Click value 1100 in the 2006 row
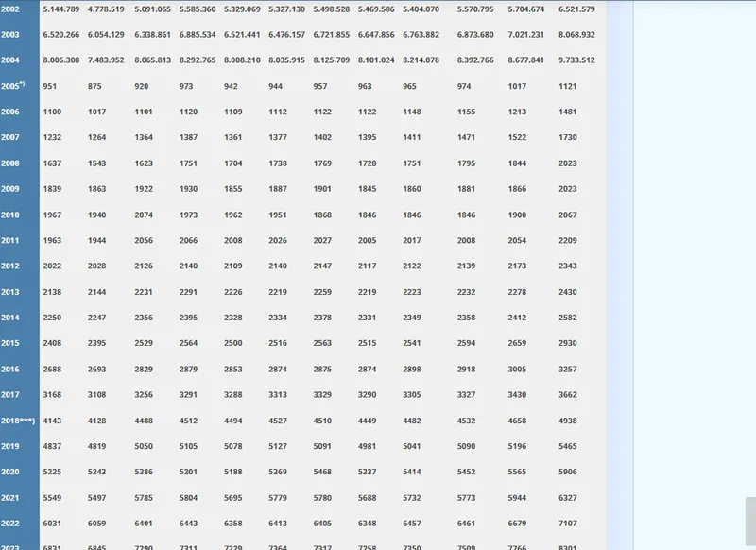Screen dimensions: 756x550 (x=52, y=112)
